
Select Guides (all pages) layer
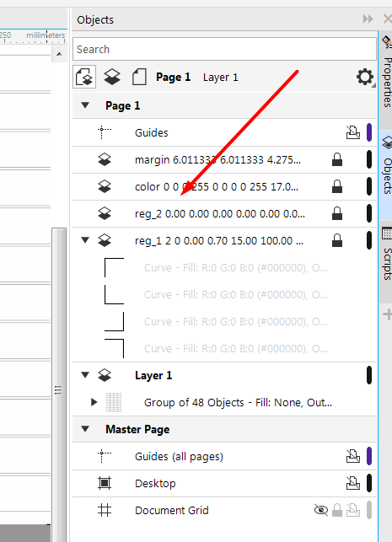[x=224, y=456]
